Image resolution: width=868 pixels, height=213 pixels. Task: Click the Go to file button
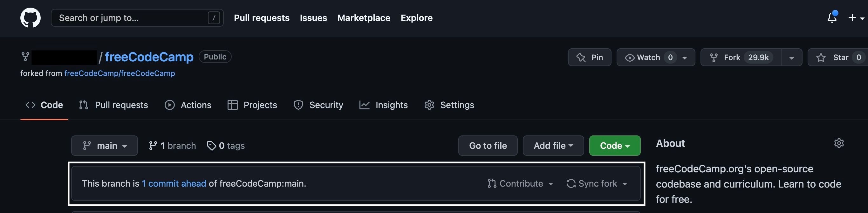tap(488, 146)
